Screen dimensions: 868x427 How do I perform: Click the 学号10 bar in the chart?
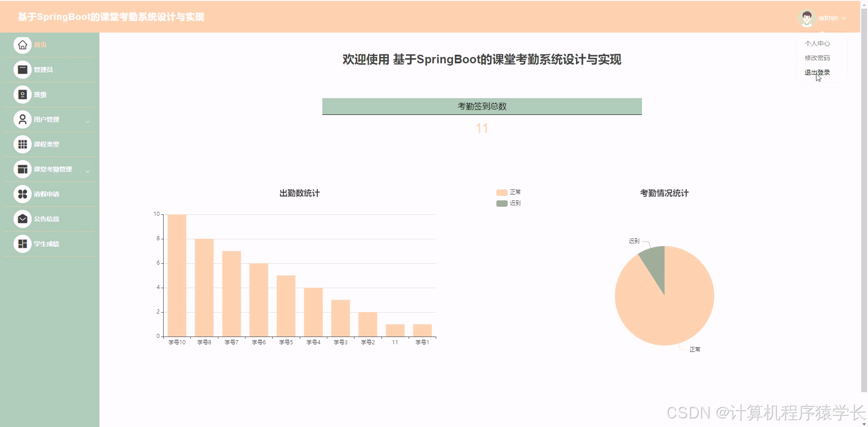(x=176, y=275)
